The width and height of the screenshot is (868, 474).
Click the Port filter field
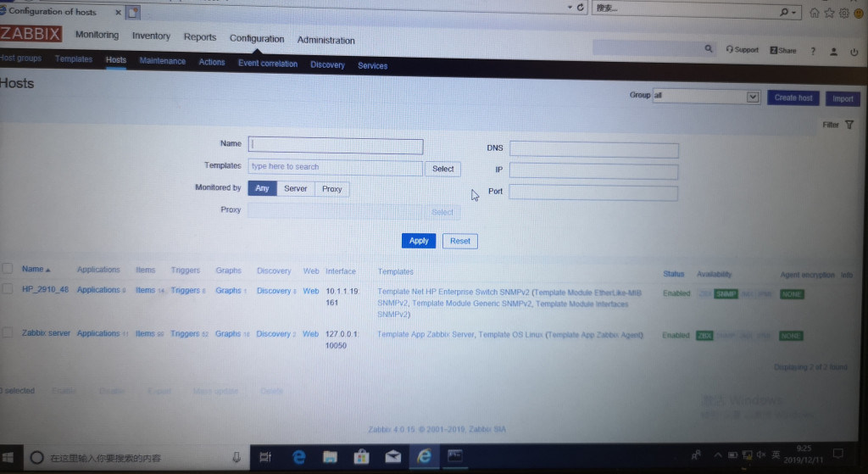tap(593, 192)
